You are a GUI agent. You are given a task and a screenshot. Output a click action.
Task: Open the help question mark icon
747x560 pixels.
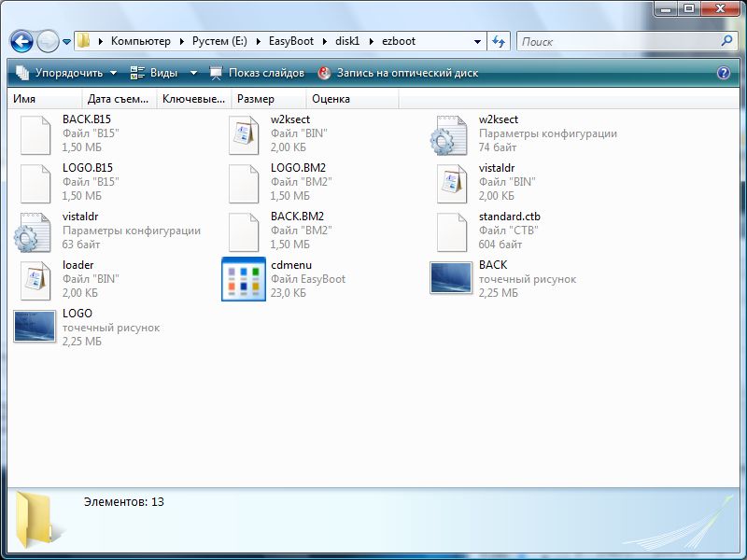tap(723, 73)
